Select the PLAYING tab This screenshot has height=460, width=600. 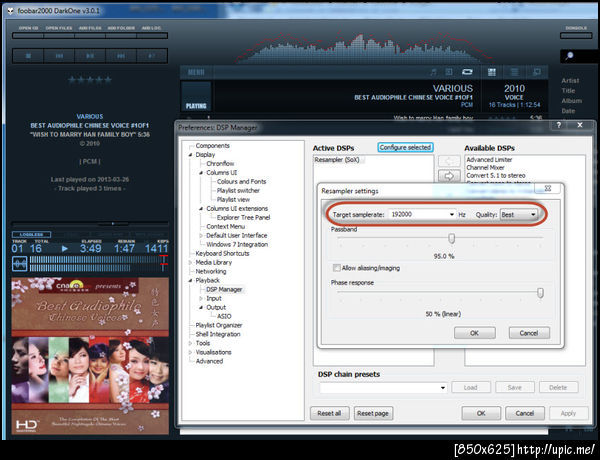click(x=196, y=96)
